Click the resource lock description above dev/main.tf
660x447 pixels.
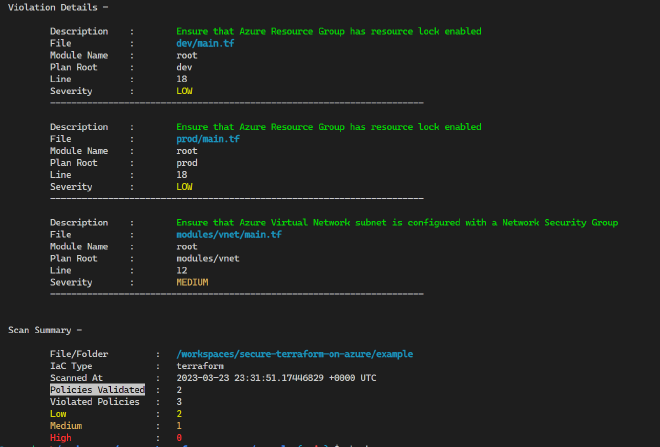pyautogui.click(x=328, y=31)
